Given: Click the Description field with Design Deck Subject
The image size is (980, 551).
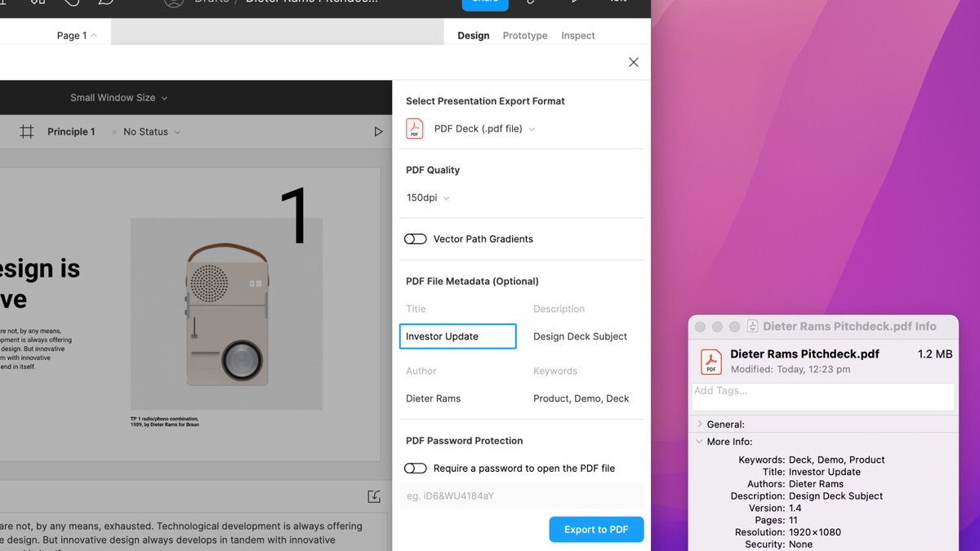Looking at the screenshot, I should click(x=581, y=336).
